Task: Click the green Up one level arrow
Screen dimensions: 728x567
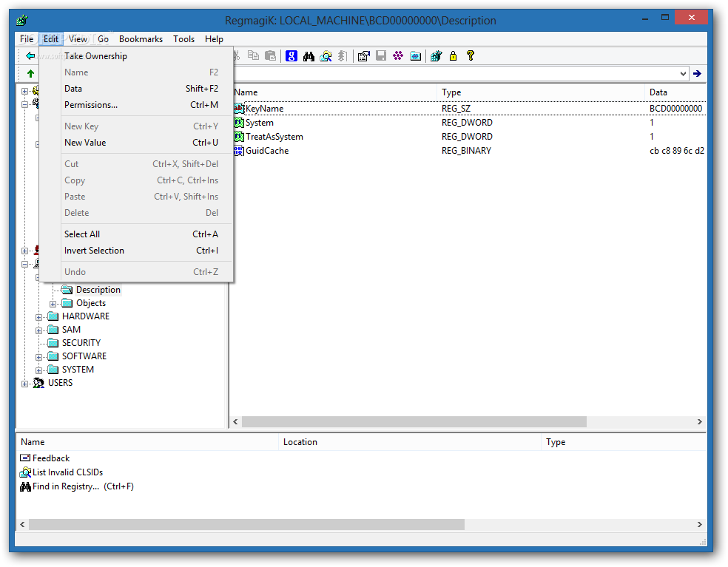Action: click(x=30, y=73)
